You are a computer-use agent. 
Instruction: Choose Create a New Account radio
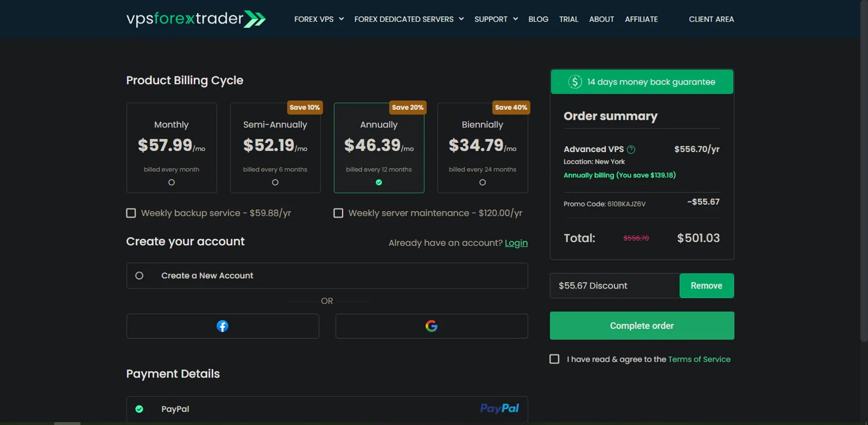coord(139,276)
